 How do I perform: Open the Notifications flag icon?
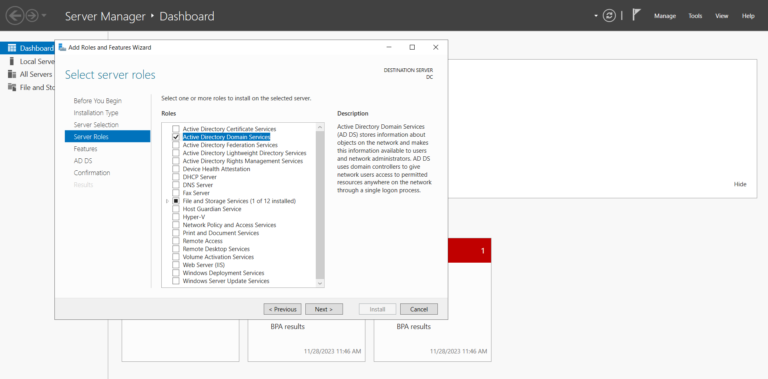coord(636,15)
